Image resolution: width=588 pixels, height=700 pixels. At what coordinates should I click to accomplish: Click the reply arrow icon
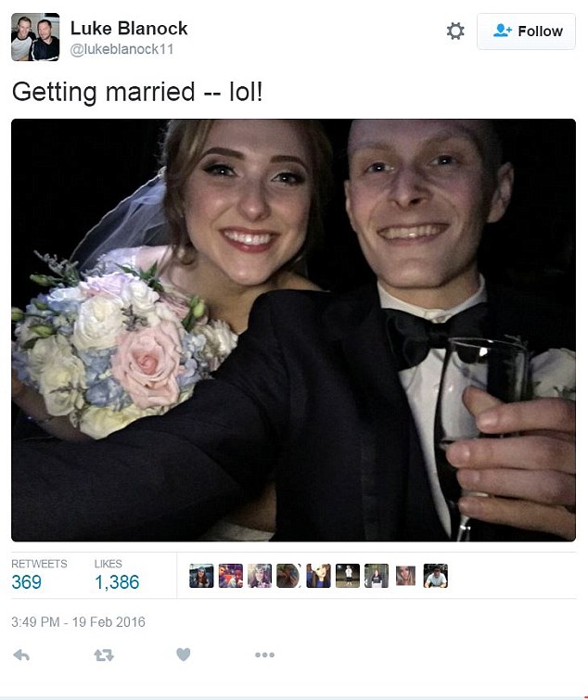pyautogui.click(x=21, y=655)
